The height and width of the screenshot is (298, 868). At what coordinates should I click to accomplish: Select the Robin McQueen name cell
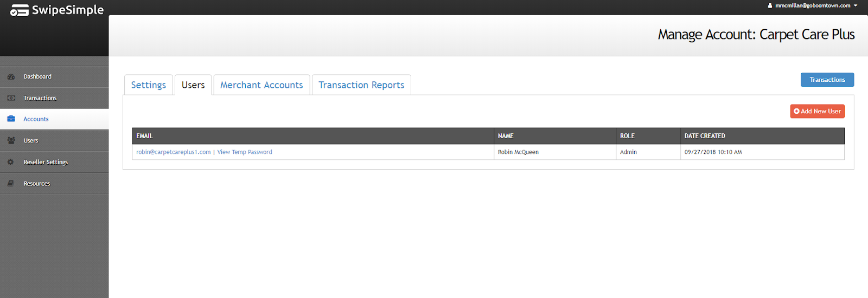coord(555,152)
